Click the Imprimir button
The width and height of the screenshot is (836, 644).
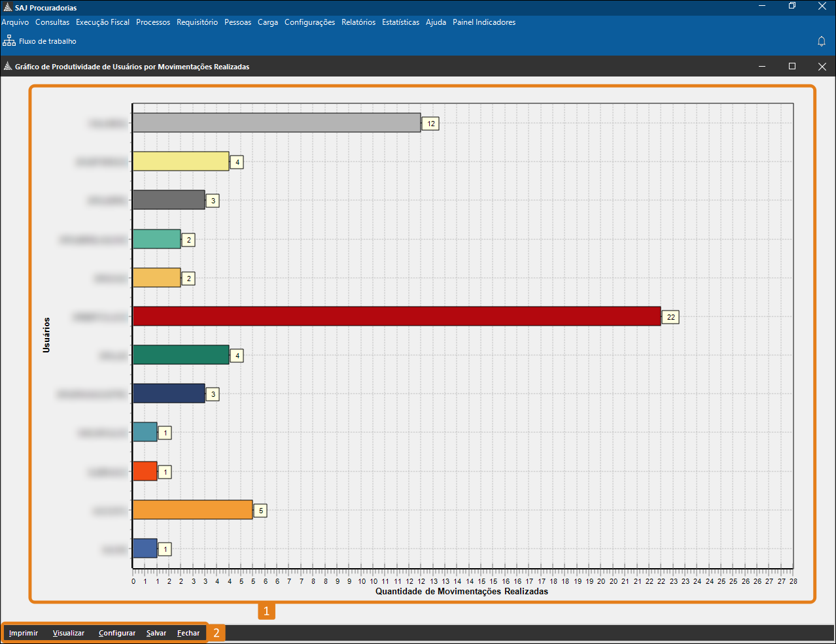pyautogui.click(x=24, y=633)
